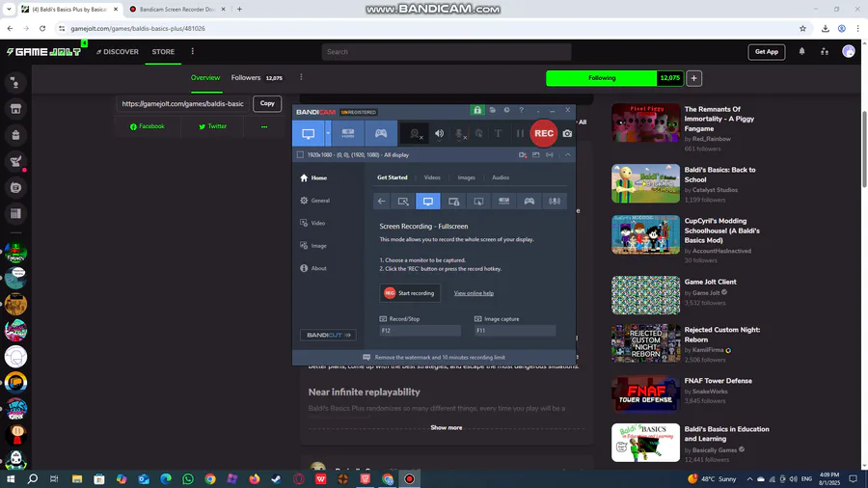
Task: Share the game on Facebook
Action: click(147, 126)
